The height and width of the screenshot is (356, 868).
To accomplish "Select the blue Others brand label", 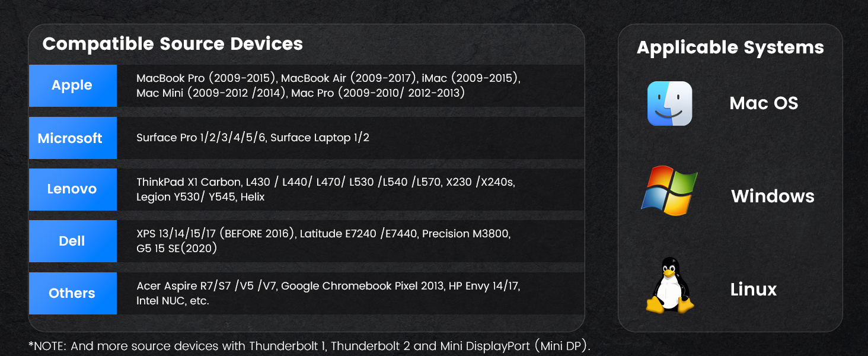I will point(72,293).
